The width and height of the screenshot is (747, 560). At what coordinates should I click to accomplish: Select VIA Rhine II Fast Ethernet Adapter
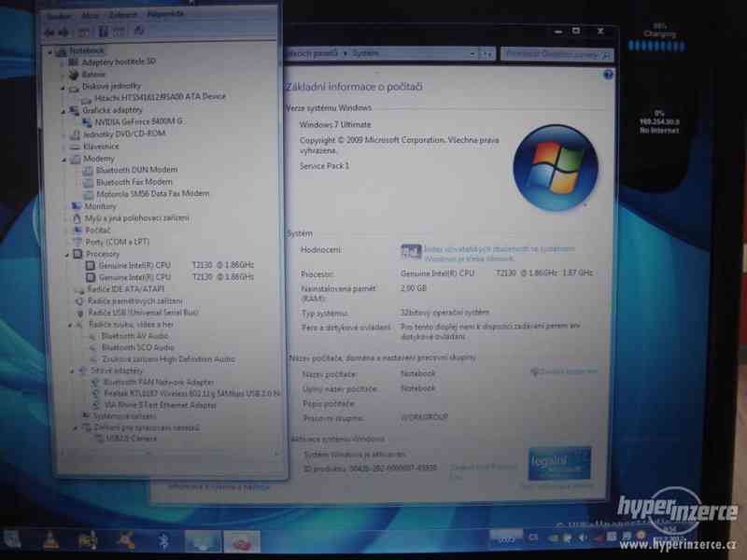tap(160, 405)
